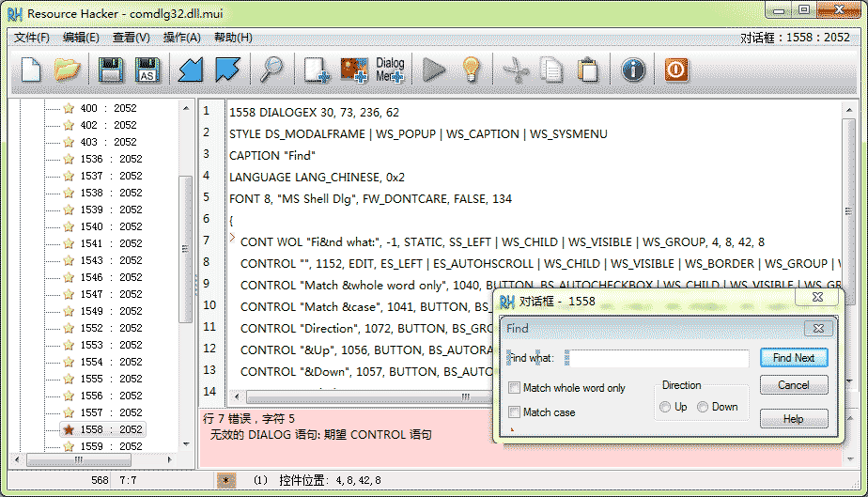The height and width of the screenshot is (497, 868).
Task: Click Cancel in the Find dialog
Action: coord(793,385)
